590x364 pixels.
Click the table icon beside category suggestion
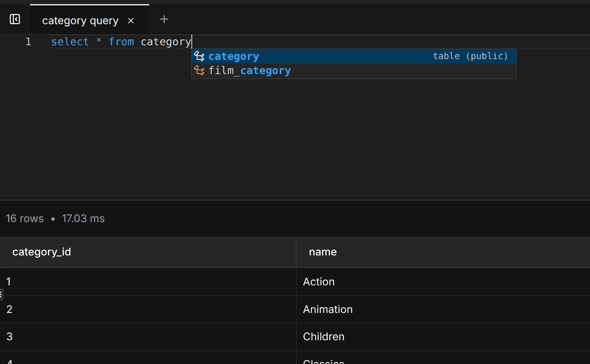click(199, 56)
